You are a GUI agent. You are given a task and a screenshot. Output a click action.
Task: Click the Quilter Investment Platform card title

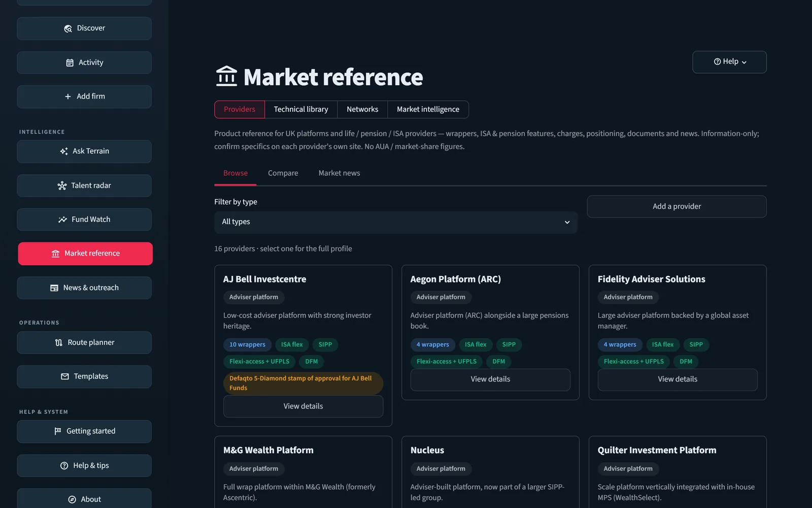tap(657, 451)
